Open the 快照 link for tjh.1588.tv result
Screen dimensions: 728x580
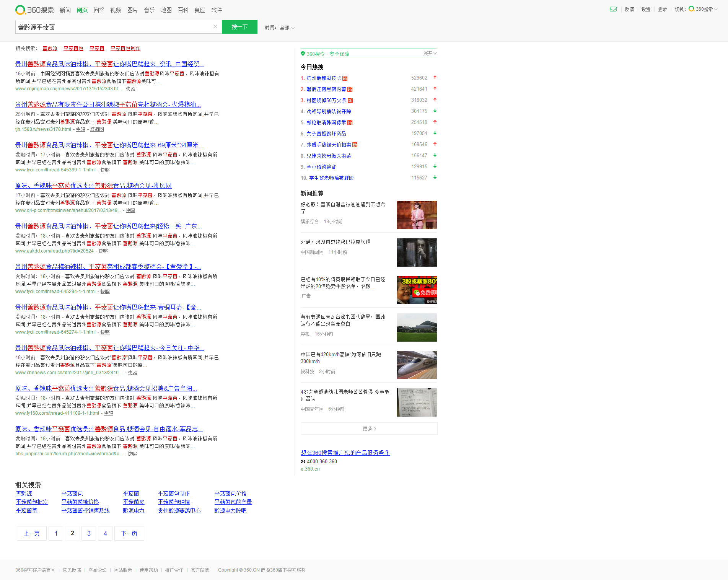click(x=80, y=129)
